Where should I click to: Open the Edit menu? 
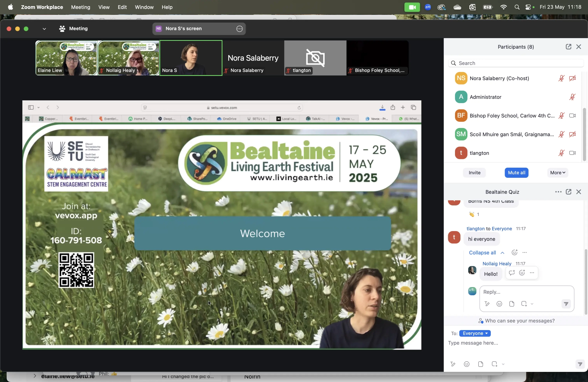coord(122,7)
